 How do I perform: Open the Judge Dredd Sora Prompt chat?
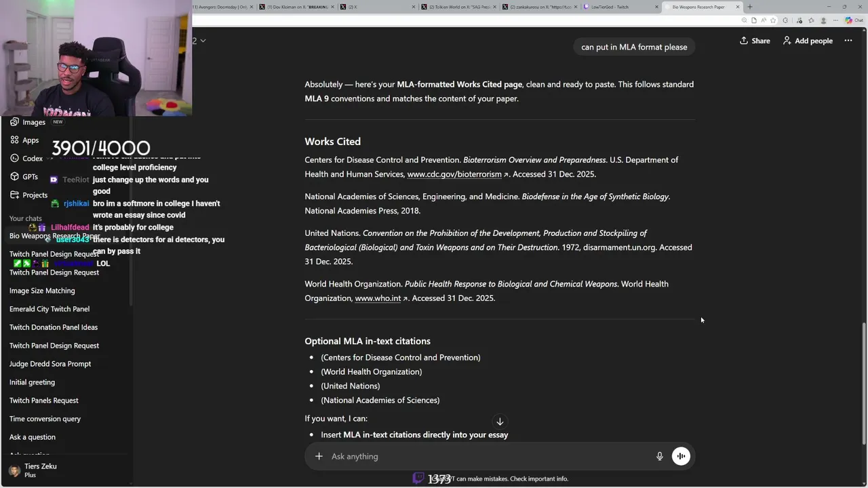[50, 364]
